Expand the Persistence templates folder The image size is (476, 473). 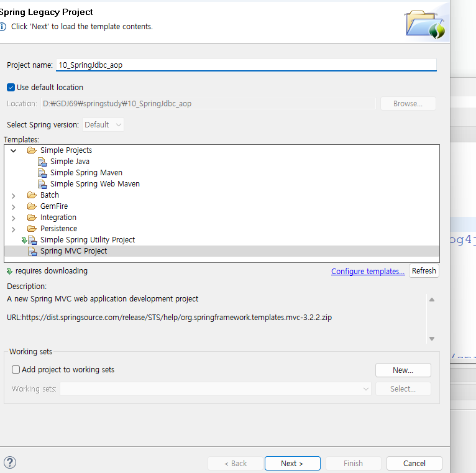coord(13,229)
